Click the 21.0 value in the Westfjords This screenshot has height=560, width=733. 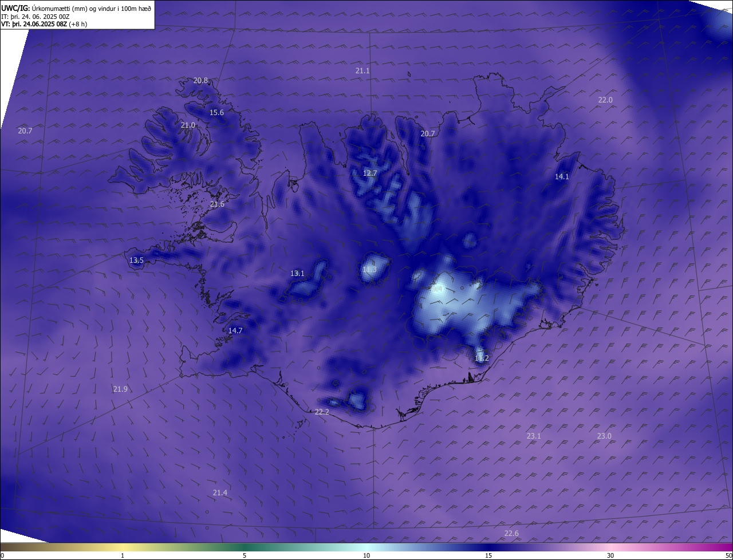coord(188,125)
